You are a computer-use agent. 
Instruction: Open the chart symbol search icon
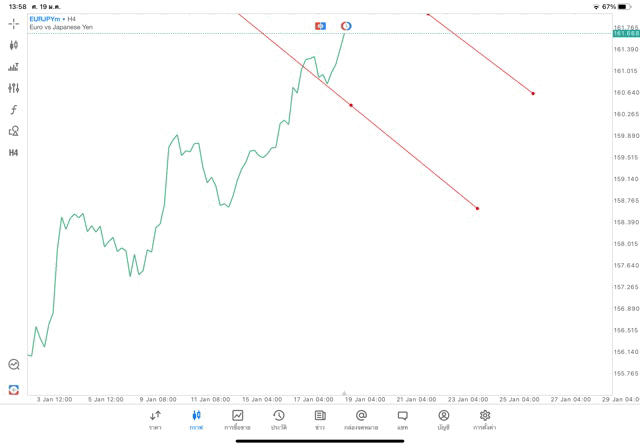[14, 365]
